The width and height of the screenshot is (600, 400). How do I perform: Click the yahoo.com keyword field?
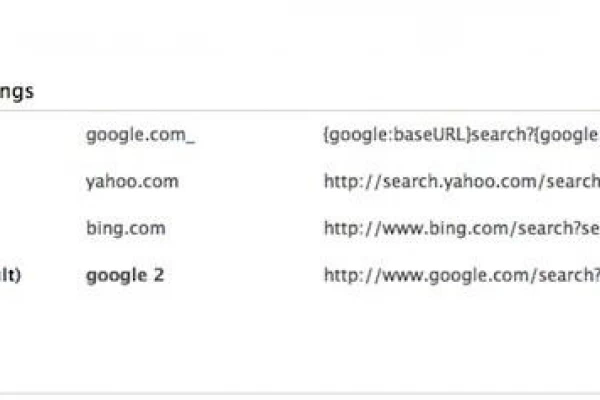point(132,181)
